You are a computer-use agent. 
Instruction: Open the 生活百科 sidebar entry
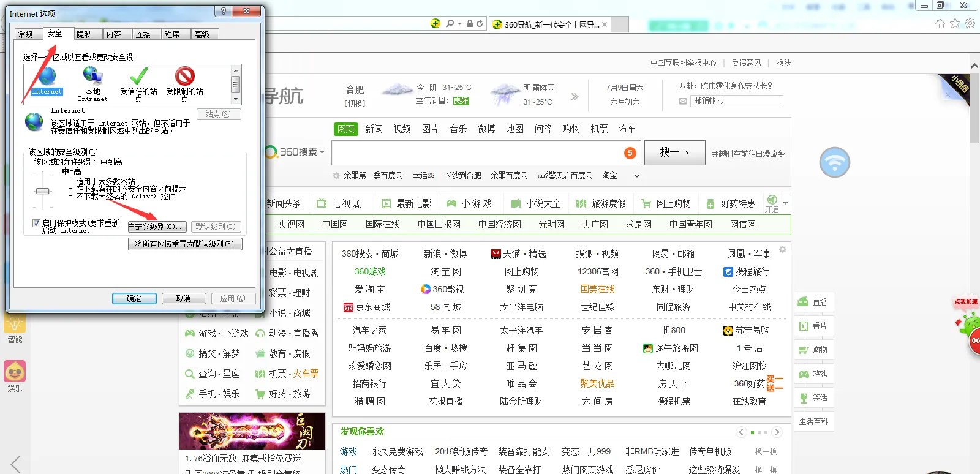coord(814,421)
